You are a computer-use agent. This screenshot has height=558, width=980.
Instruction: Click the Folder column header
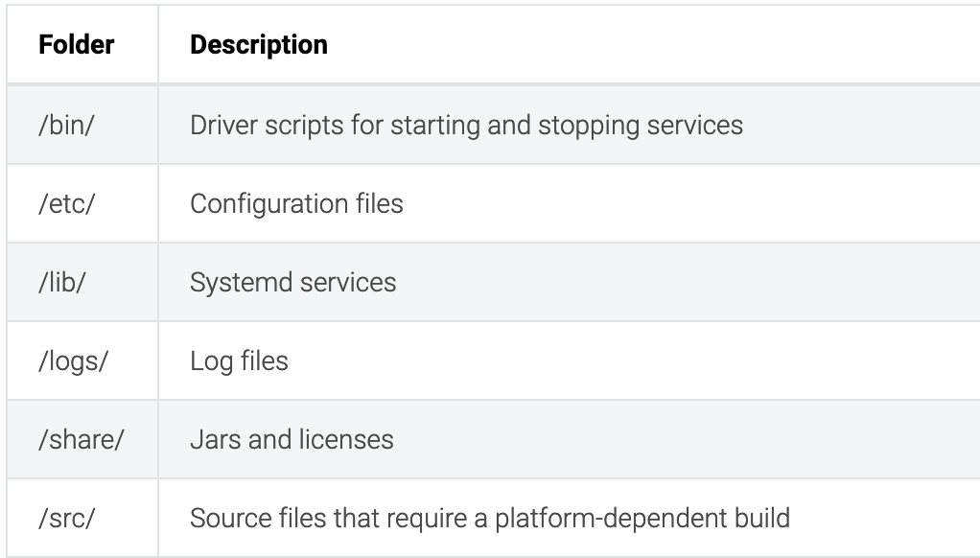pyautogui.click(x=77, y=45)
